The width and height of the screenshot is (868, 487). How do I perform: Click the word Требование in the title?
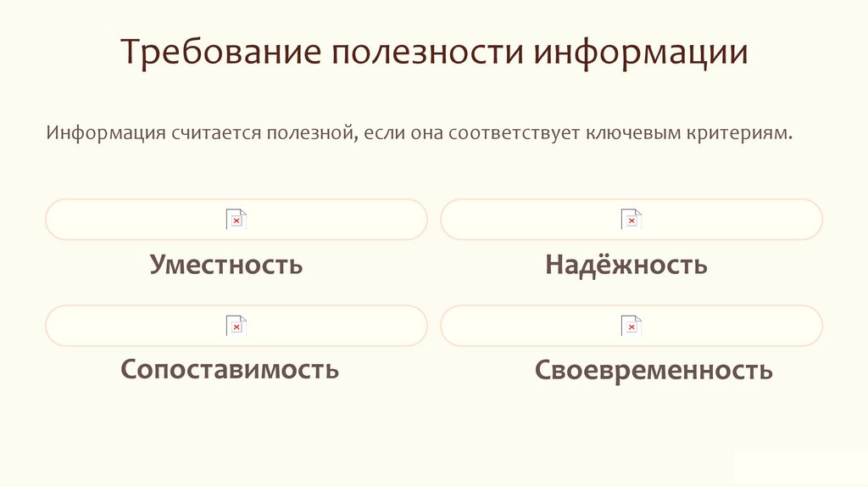(x=220, y=53)
